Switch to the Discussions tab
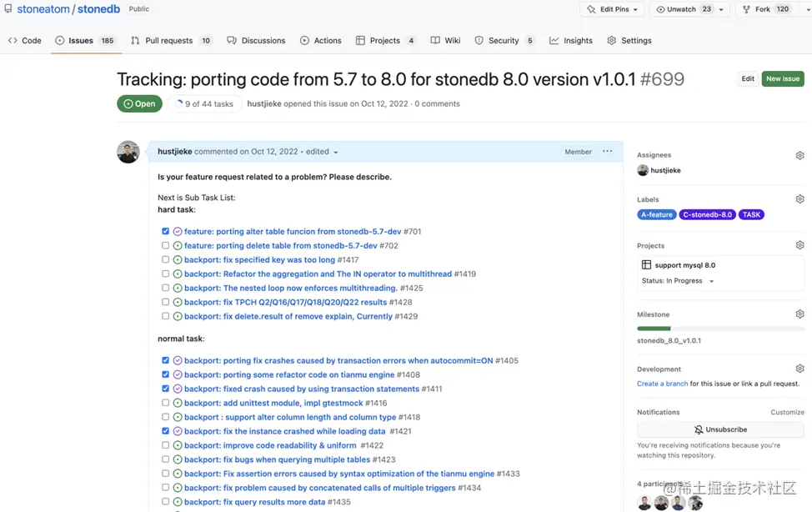The width and height of the screenshot is (812, 512). tap(256, 40)
